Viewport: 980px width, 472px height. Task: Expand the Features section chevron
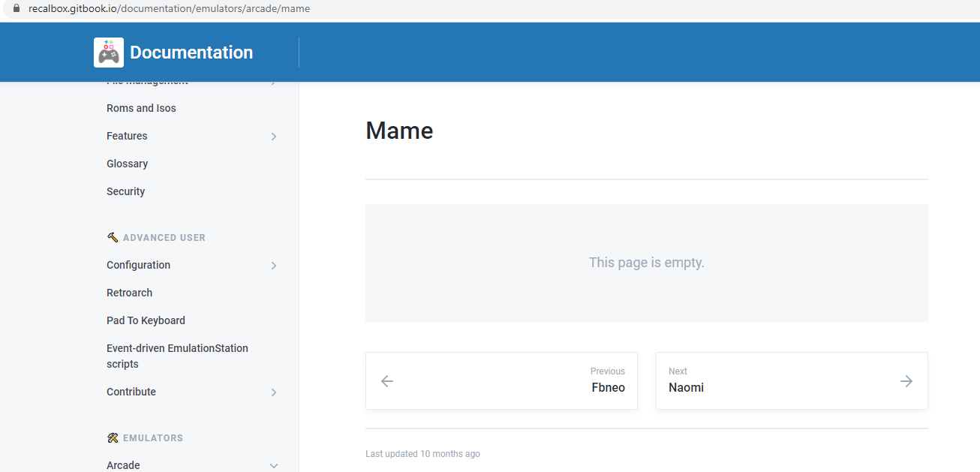click(273, 137)
